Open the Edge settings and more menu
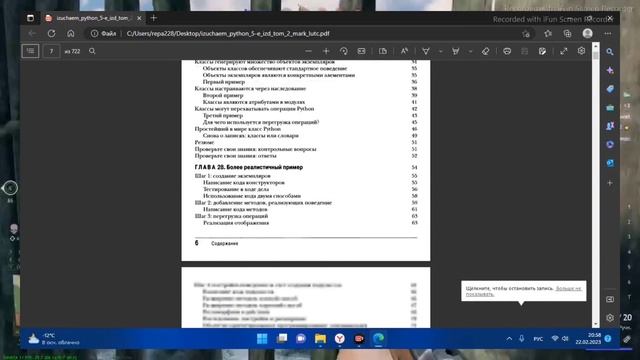640x360 pixels. [608, 33]
